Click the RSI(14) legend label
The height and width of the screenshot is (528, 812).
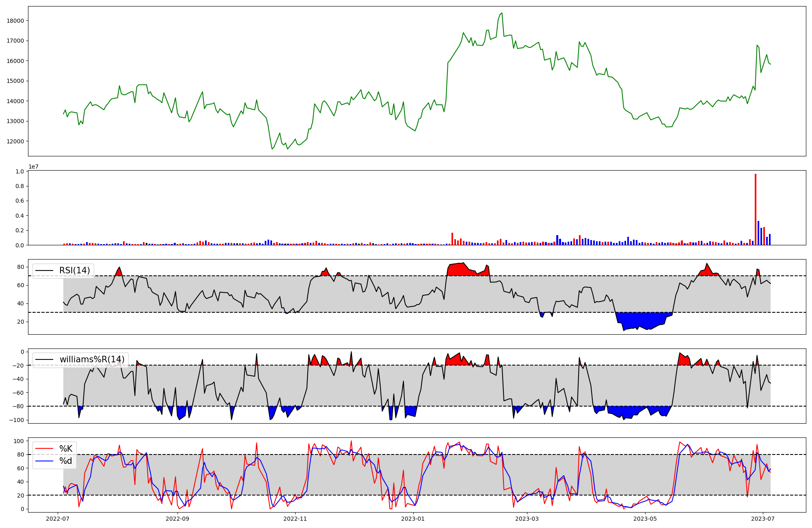[75, 270]
